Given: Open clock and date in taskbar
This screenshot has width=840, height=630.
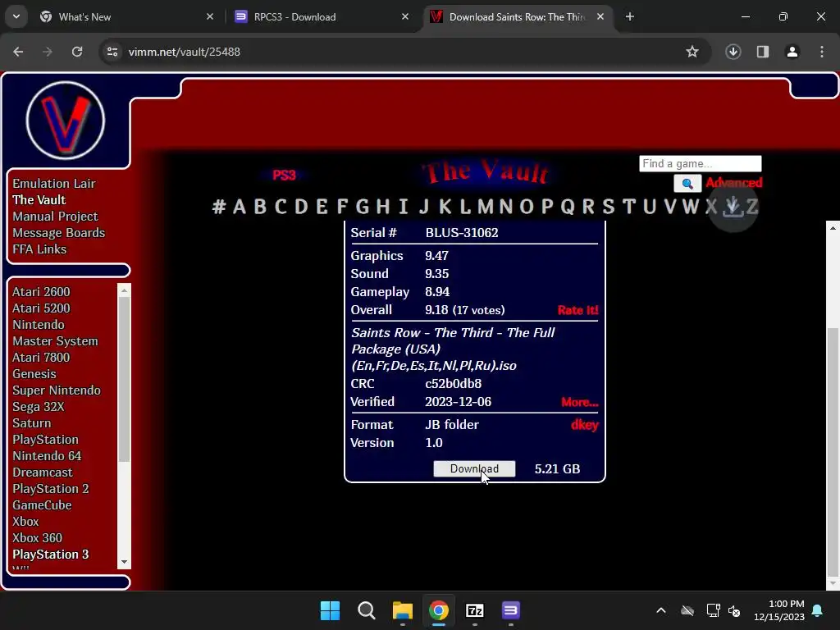Looking at the screenshot, I should pyautogui.click(x=779, y=610).
